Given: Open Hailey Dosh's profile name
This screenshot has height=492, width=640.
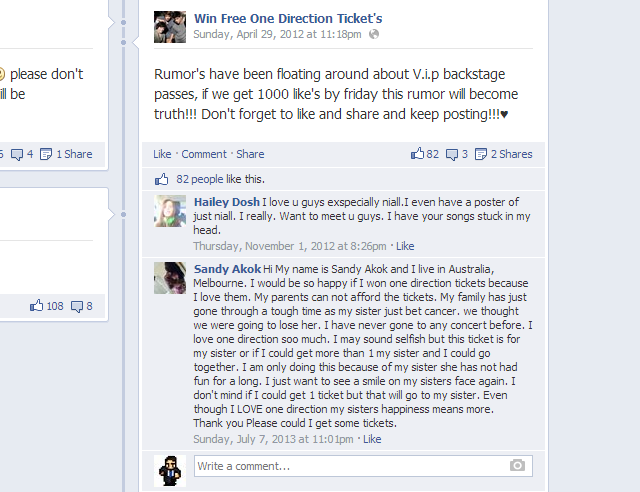Looking at the screenshot, I should 227,202.
